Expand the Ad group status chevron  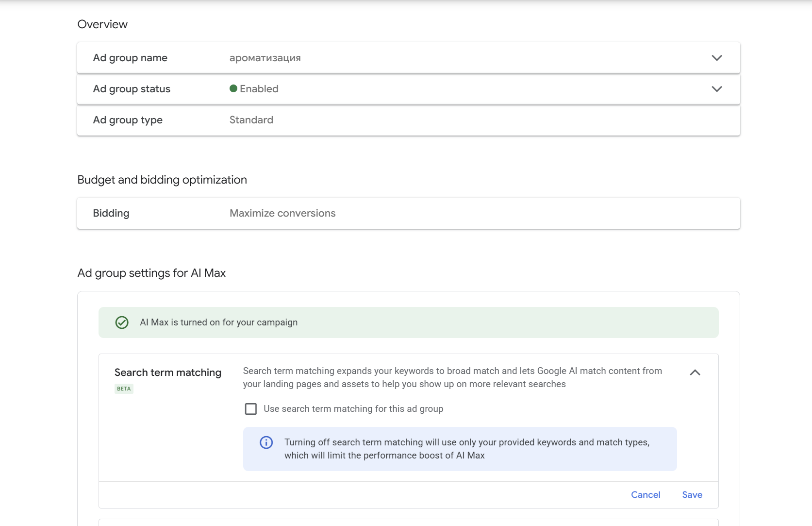(x=716, y=89)
